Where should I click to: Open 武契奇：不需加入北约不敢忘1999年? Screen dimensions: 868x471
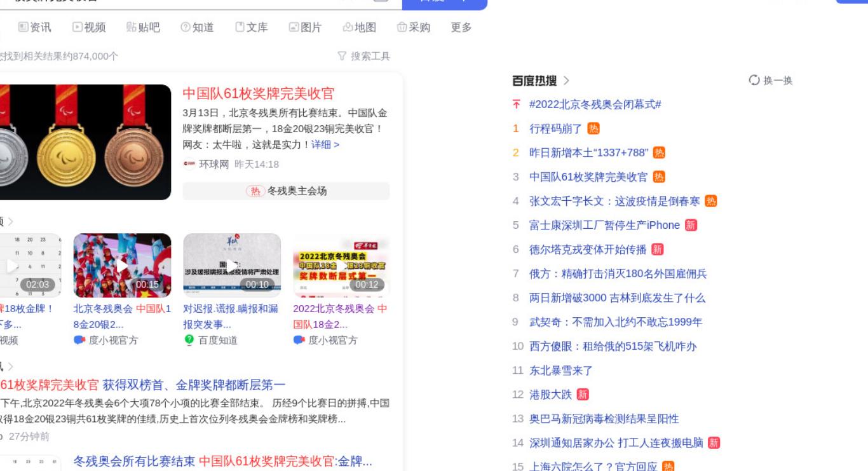616,322
